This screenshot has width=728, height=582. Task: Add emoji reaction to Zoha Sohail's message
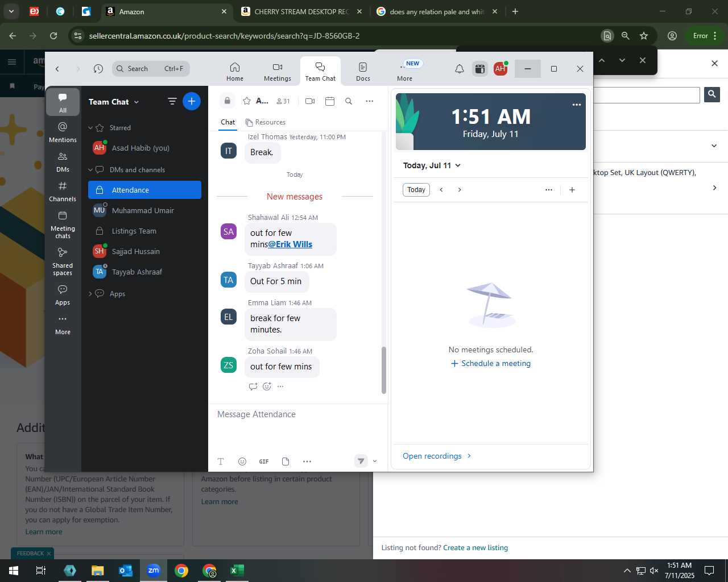(267, 386)
